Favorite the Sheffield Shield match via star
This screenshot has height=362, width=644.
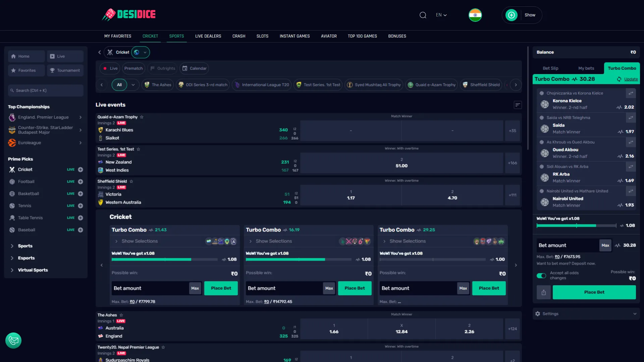[131, 181]
